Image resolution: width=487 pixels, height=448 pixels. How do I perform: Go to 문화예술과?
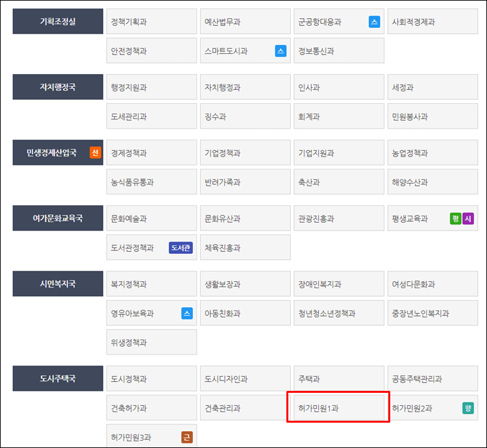(151, 218)
